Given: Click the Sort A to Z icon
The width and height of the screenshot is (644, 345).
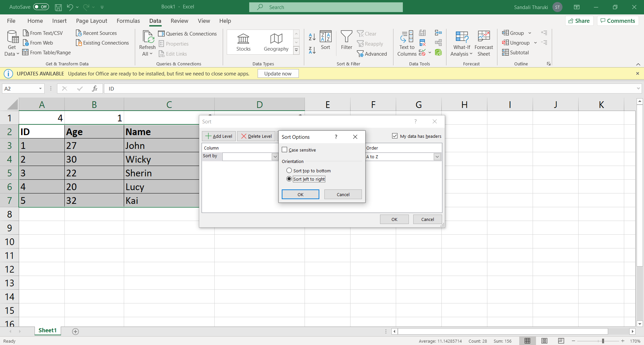Looking at the screenshot, I should [x=312, y=37].
